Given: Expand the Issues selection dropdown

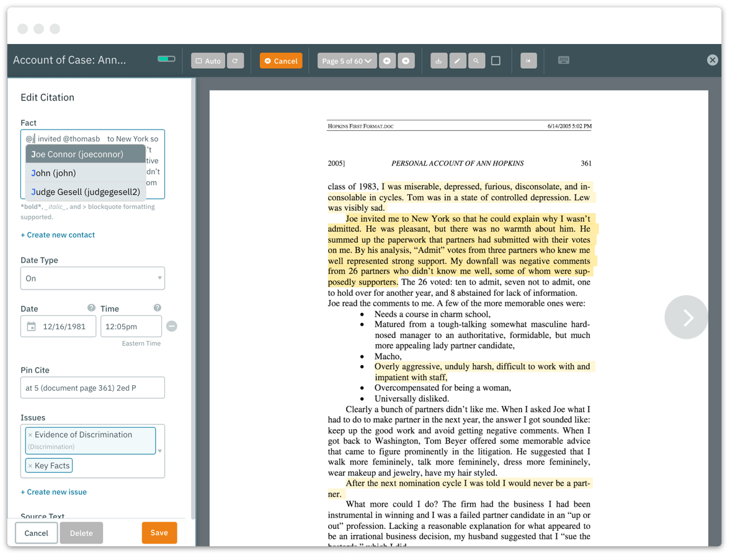Looking at the screenshot, I should pos(159,451).
